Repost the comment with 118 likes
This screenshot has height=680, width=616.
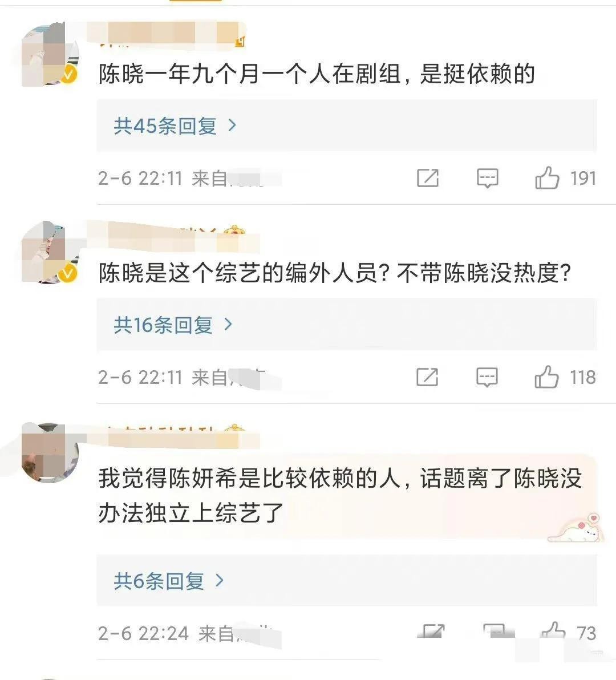coord(427,378)
